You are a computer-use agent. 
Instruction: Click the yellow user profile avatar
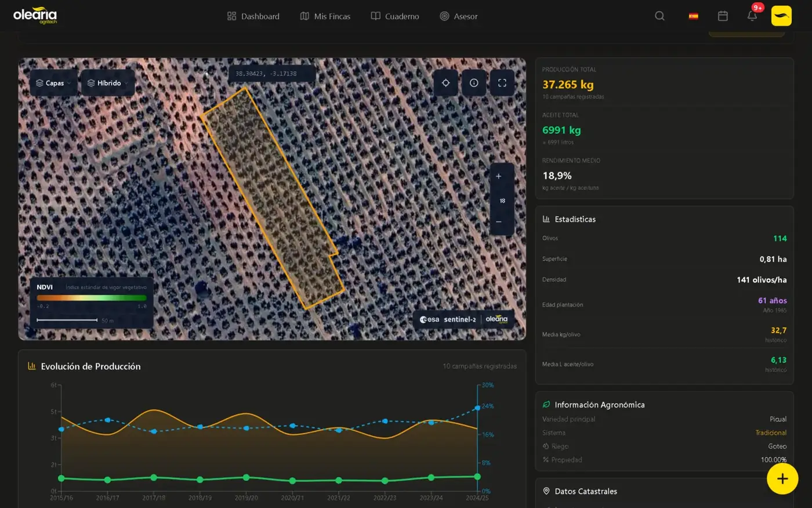(781, 16)
